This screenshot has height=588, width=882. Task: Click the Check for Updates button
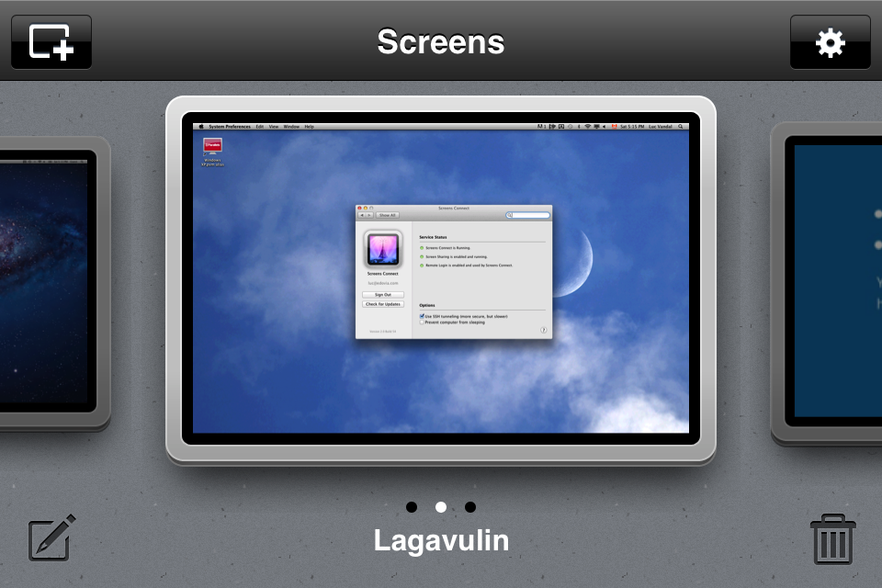pyautogui.click(x=382, y=304)
